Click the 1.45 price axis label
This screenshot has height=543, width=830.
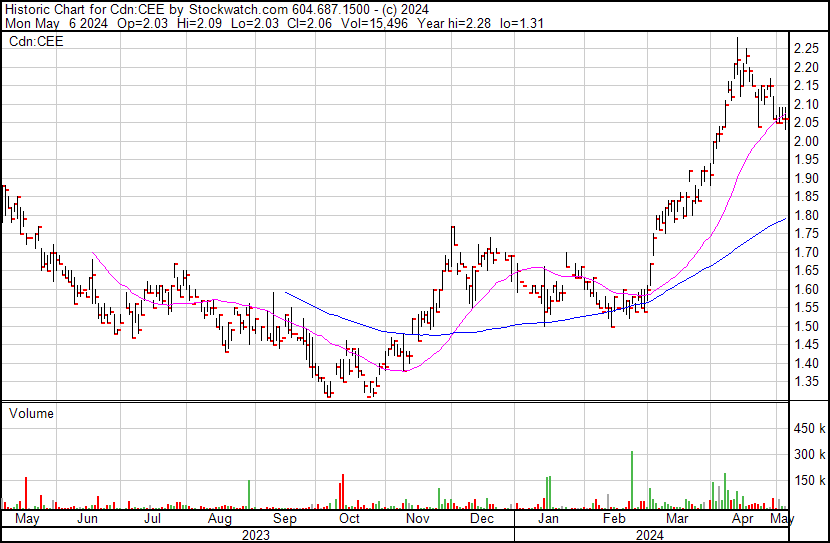pyautogui.click(x=806, y=345)
